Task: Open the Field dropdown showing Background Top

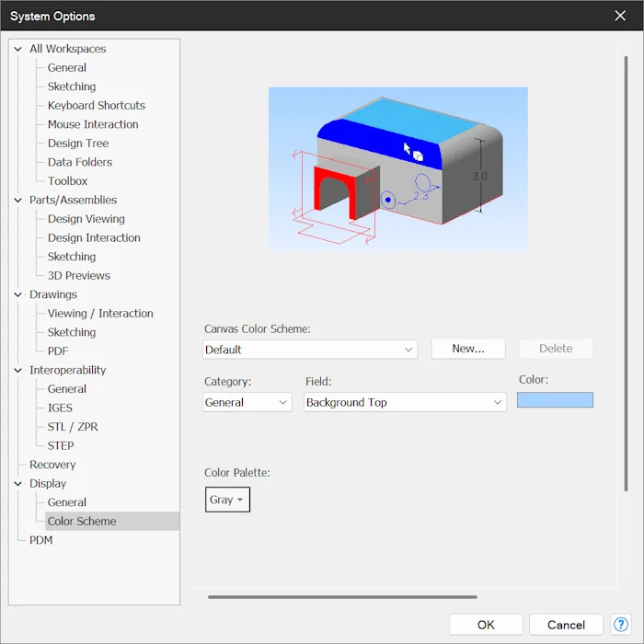Action: coord(405,402)
